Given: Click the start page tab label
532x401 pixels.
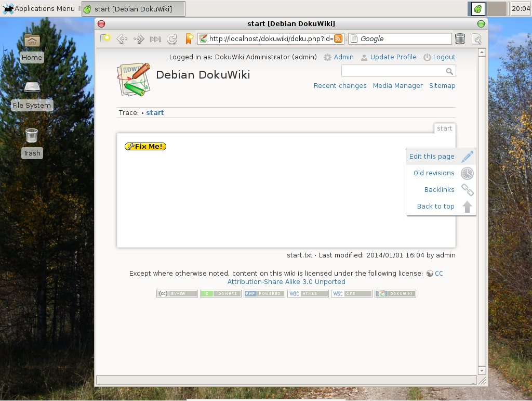Looking at the screenshot, I should point(445,128).
